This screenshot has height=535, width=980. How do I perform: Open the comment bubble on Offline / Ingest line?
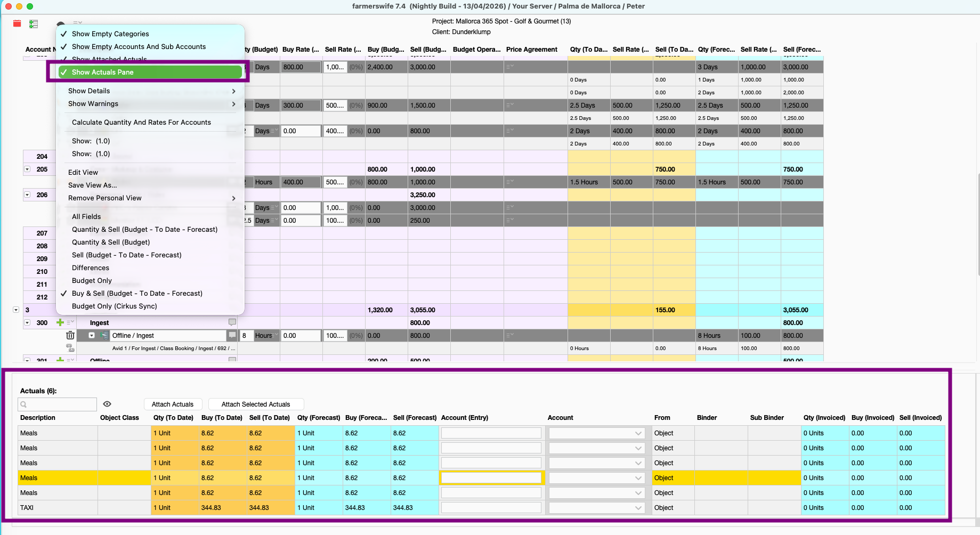(x=232, y=335)
